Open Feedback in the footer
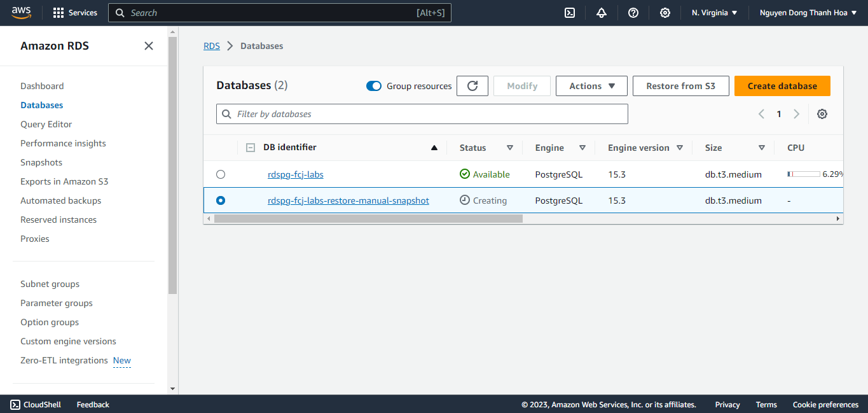Image resolution: width=868 pixels, height=413 pixels. click(x=93, y=405)
